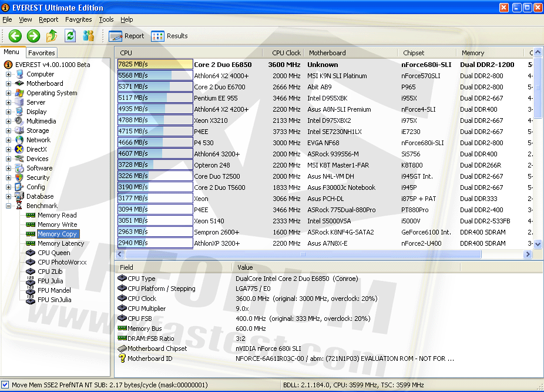Select the Athlon64 X2 4000+ result row
The height and width of the screenshot is (392, 544).
pos(325,75)
